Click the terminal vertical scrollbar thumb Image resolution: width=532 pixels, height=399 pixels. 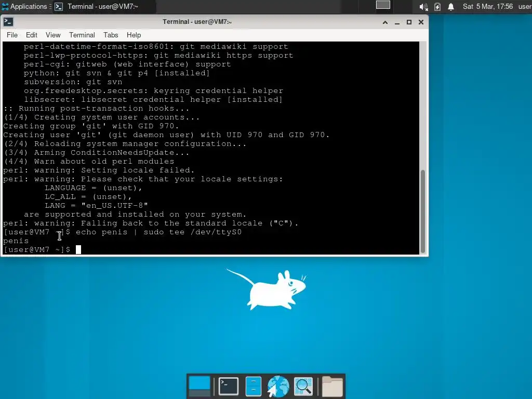click(x=423, y=211)
